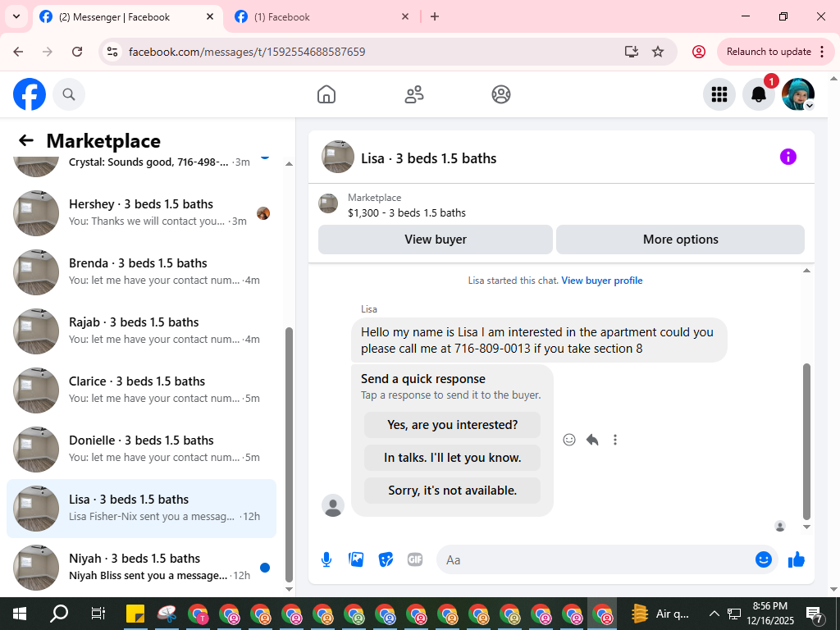Open the Windows Start menu
Screen dimensions: 840x630
[20, 614]
